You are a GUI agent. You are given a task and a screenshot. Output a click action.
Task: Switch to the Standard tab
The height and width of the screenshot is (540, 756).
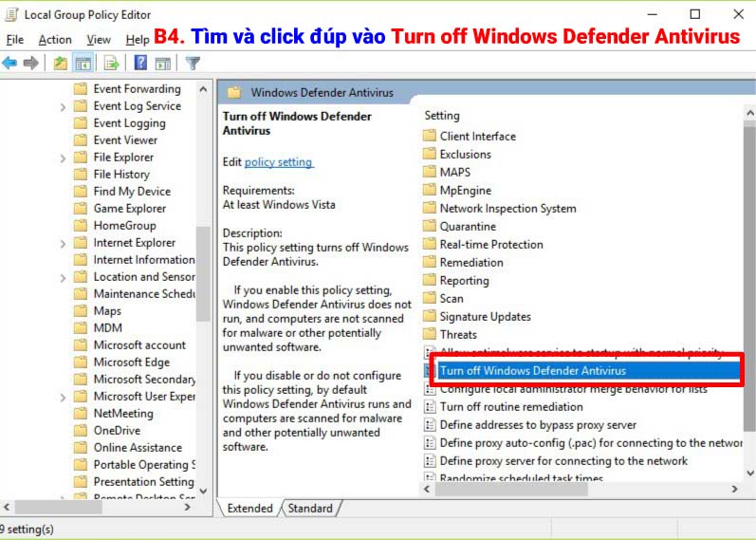[x=310, y=508]
